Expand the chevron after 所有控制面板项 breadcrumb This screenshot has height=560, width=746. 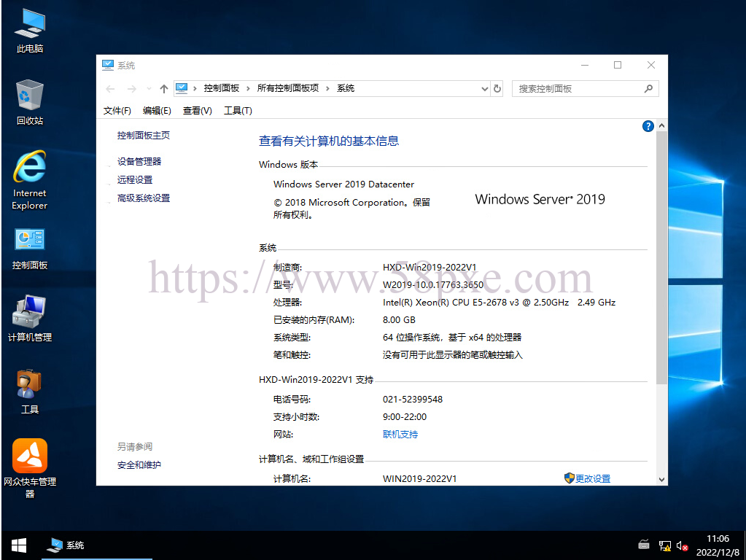327,88
